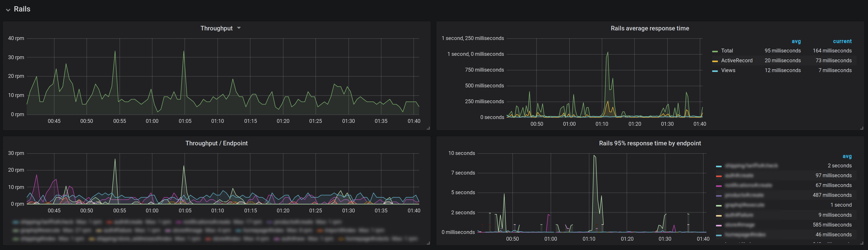
Task: Toggle the ActiveRecord series in the legend
Action: [x=737, y=61]
